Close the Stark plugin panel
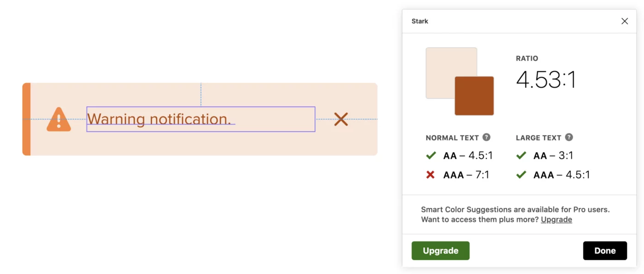The width and height of the screenshot is (644, 274). pos(624,21)
